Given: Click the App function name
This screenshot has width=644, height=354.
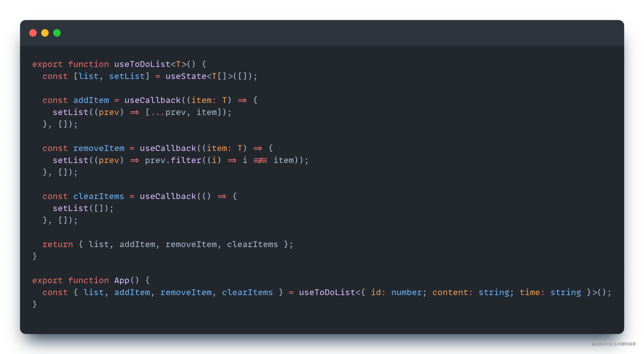Looking at the screenshot, I should click(122, 280).
